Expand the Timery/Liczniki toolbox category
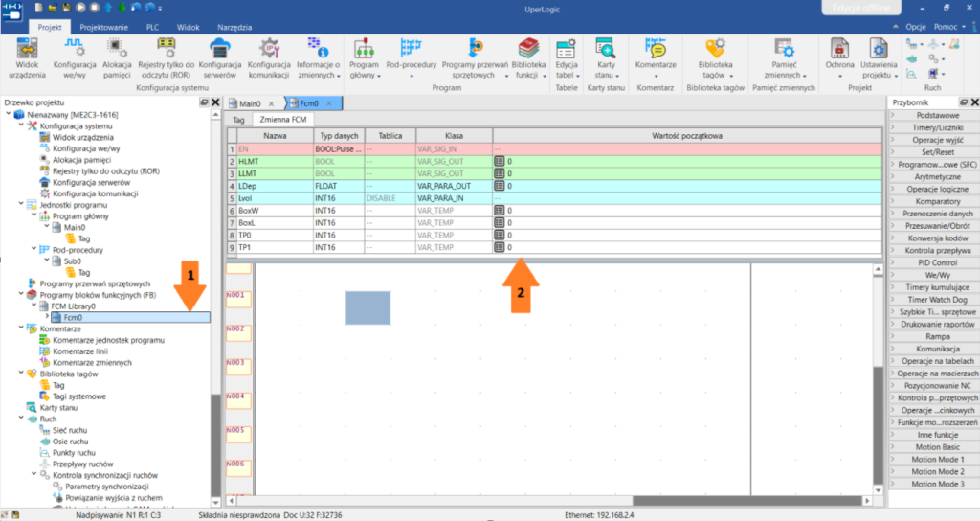This screenshot has width=980, height=521. pos(937,127)
